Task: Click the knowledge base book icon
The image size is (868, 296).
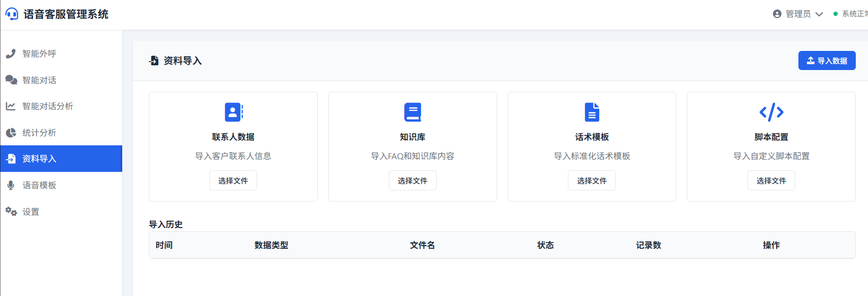Action: 413,112
